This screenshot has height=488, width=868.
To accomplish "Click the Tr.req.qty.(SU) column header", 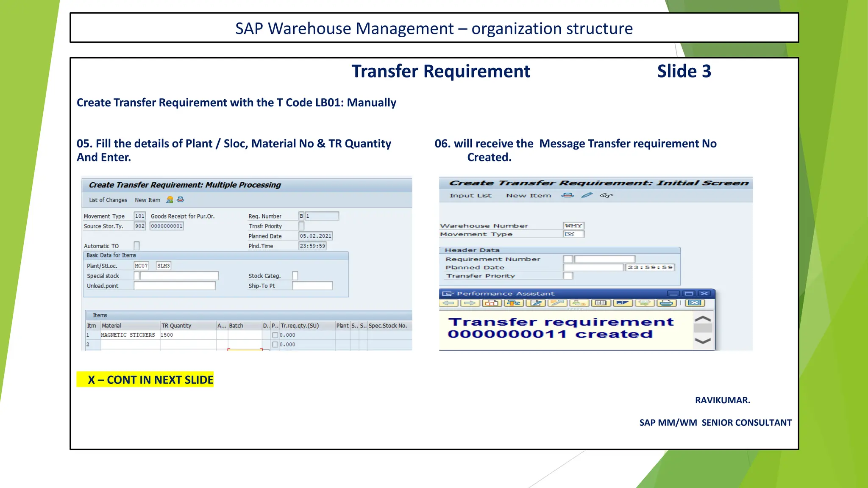I will pos(307,326).
